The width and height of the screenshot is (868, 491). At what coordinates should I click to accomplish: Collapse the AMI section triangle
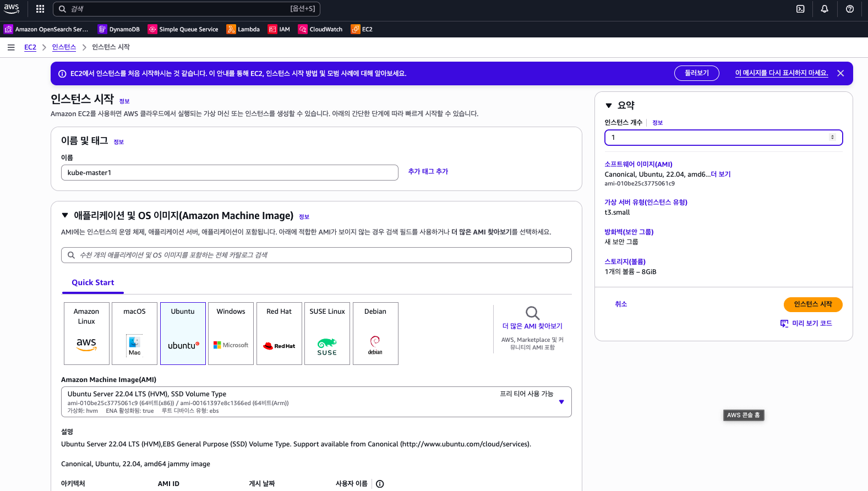coord(65,215)
